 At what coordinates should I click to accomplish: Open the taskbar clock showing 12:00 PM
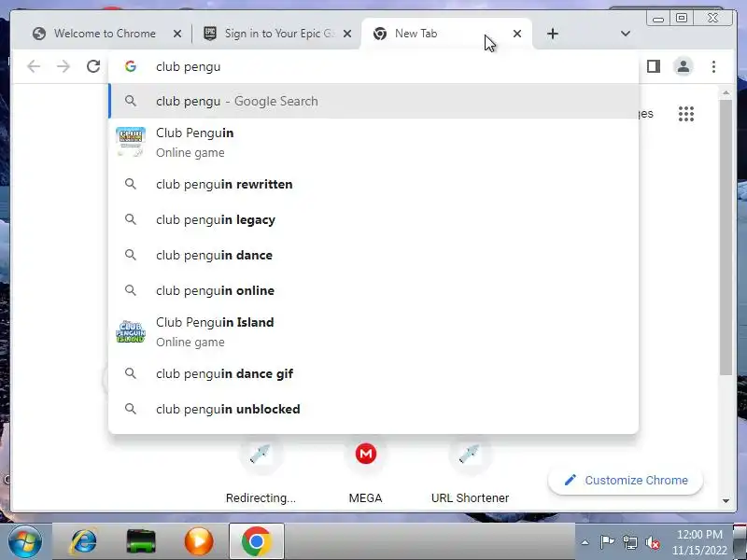(x=699, y=542)
